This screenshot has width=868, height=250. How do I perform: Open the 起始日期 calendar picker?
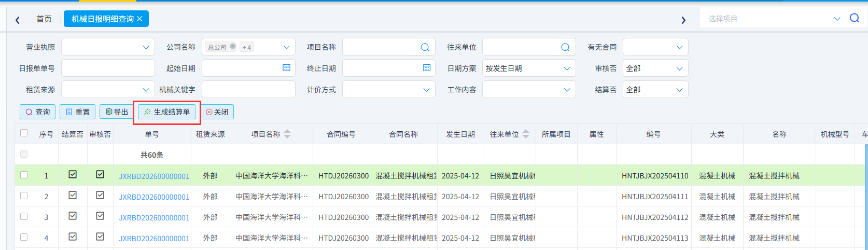(x=286, y=68)
